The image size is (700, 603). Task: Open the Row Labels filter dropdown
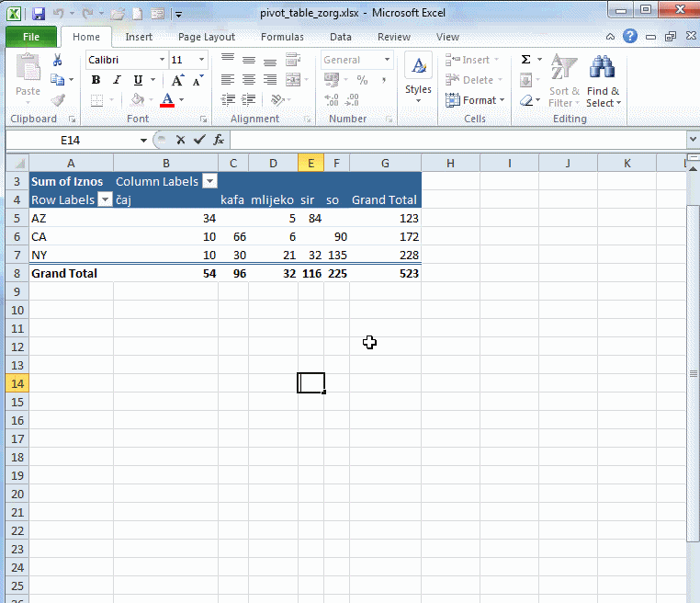coord(105,199)
